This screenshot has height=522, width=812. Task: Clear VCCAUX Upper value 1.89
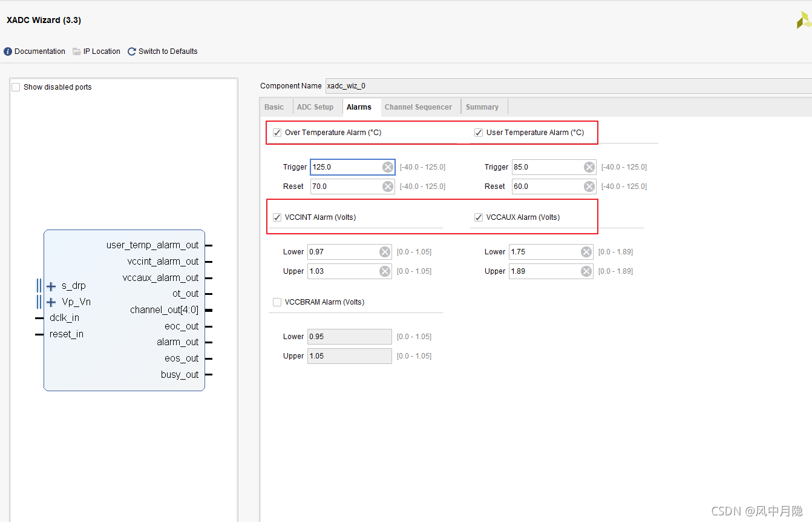586,271
